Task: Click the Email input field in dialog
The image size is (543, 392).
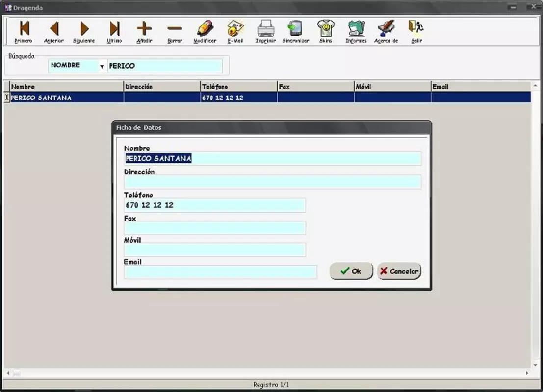Action: pyautogui.click(x=220, y=272)
